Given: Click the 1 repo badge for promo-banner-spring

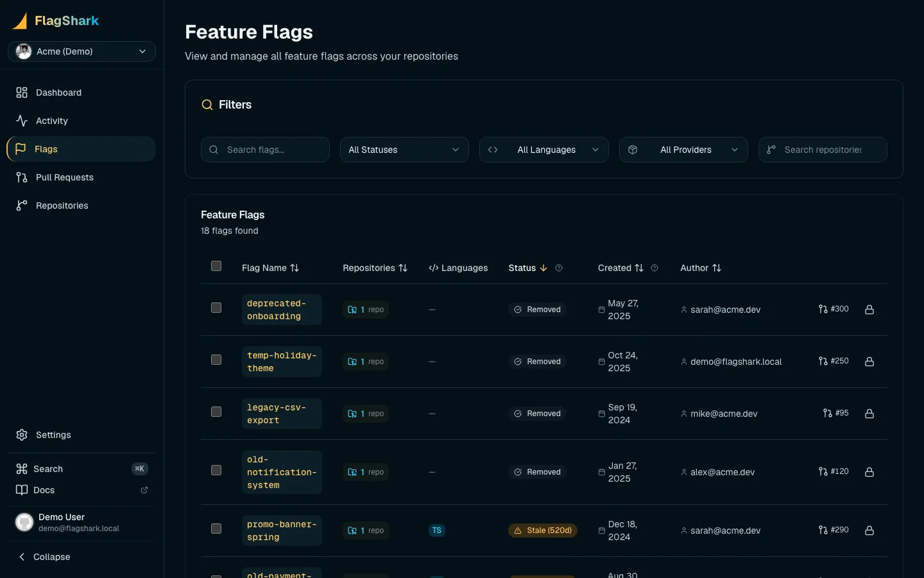Looking at the screenshot, I should 366,530.
